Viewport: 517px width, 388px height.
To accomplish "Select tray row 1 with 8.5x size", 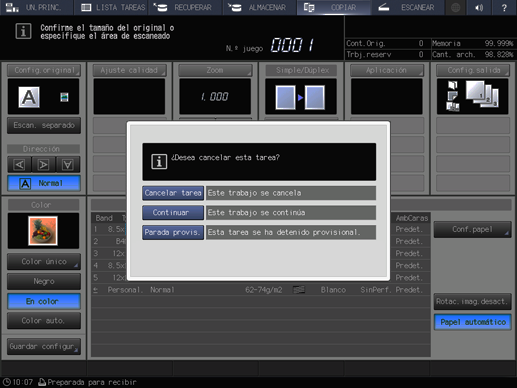I will pyautogui.click(x=109, y=229).
